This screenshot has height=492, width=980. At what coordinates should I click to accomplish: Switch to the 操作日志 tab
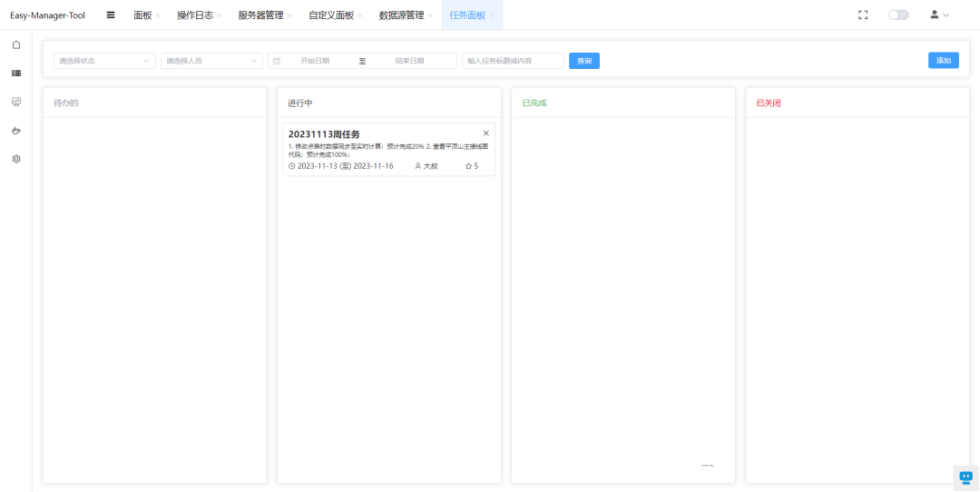(x=194, y=15)
